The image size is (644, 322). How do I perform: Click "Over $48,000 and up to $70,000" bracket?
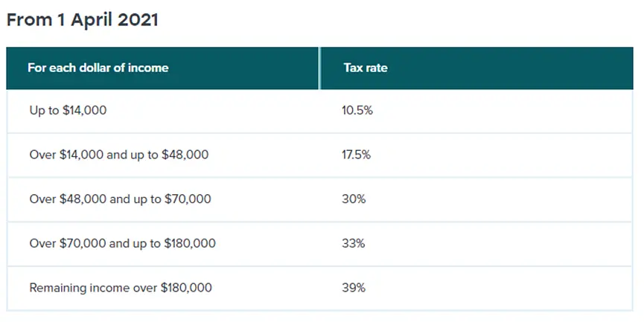(x=120, y=199)
